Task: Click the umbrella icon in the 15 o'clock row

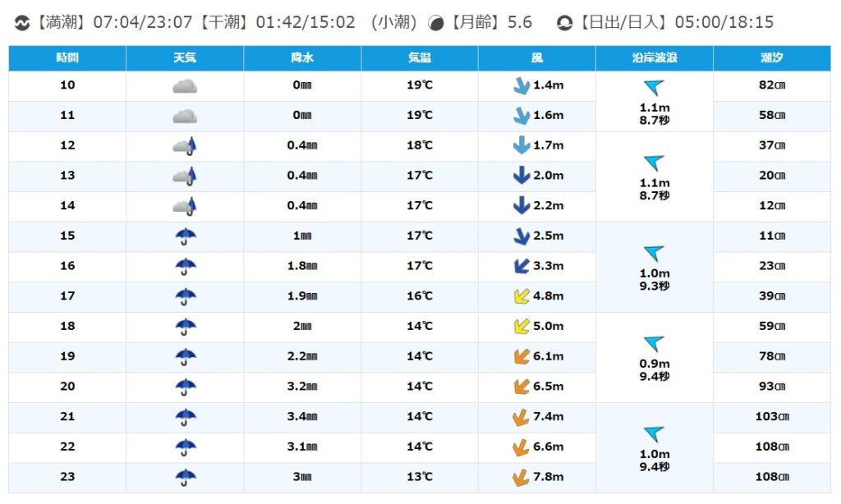Action: click(x=186, y=236)
